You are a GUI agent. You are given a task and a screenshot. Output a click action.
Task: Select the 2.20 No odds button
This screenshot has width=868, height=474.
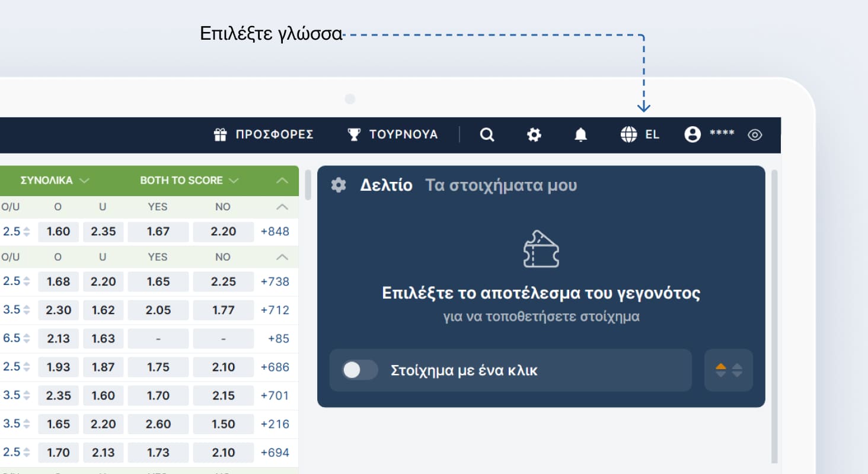click(x=222, y=232)
